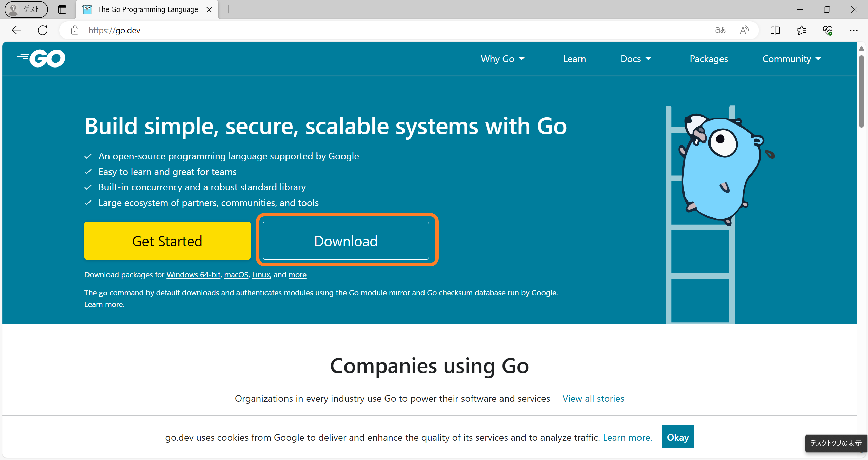Accept cookies with the Okay button
Screen dimensions: 868x460
point(678,437)
